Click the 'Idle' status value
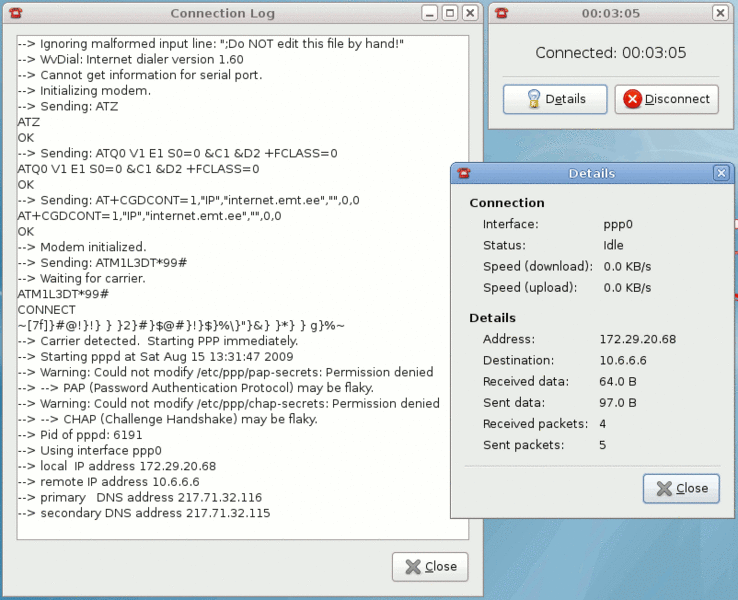Screen dimensions: 738x600 tap(613, 245)
